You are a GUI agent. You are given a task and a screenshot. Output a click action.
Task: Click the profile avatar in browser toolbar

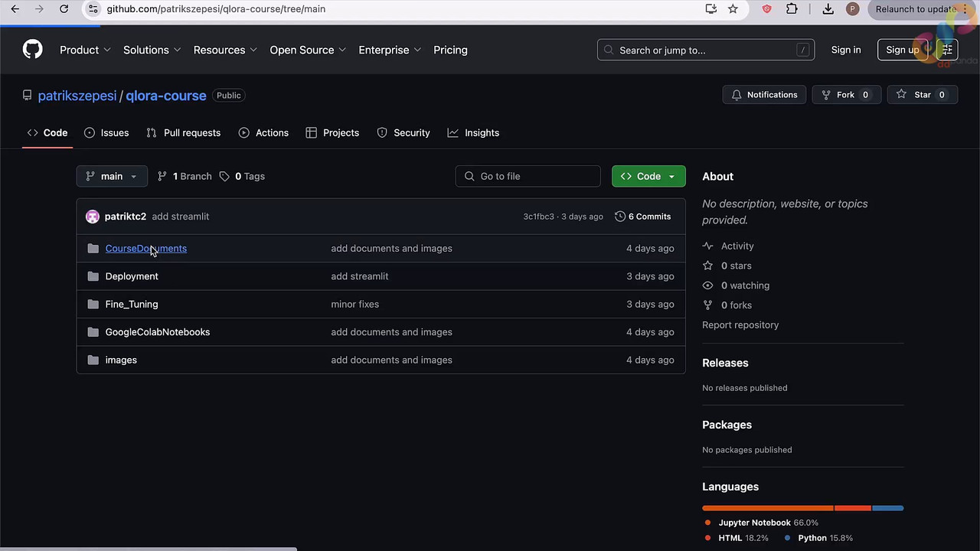point(852,9)
